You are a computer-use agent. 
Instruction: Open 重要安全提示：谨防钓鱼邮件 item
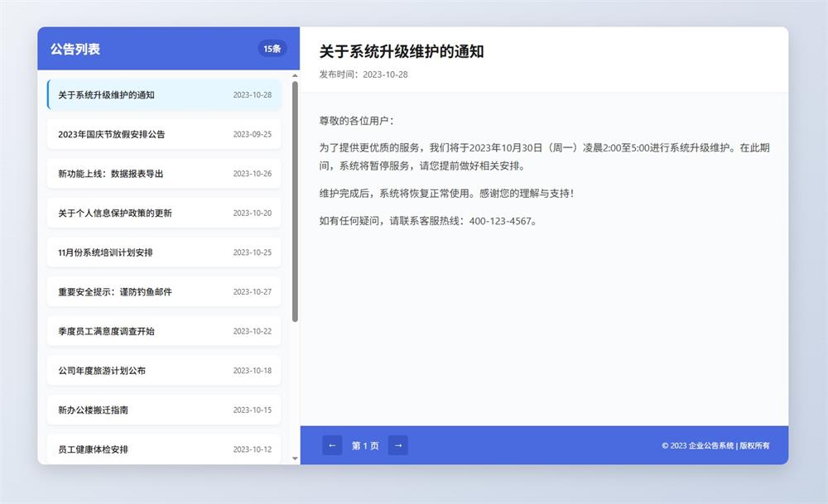click(x=164, y=292)
